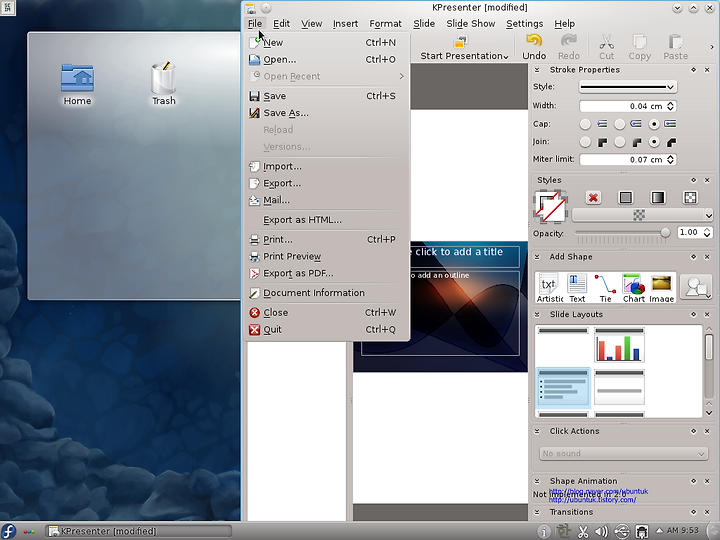Open the stroke Style line dropdown
The height and width of the screenshot is (540, 720).
tap(628, 87)
